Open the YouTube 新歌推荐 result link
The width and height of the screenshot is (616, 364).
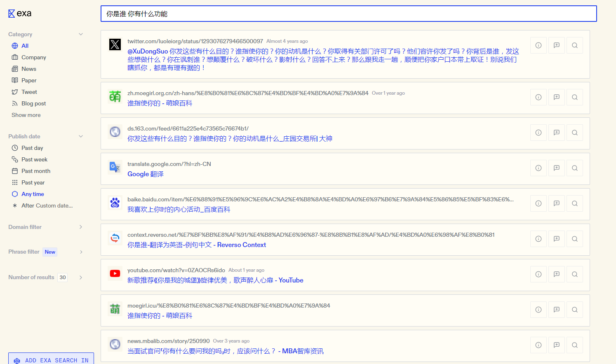(215, 280)
